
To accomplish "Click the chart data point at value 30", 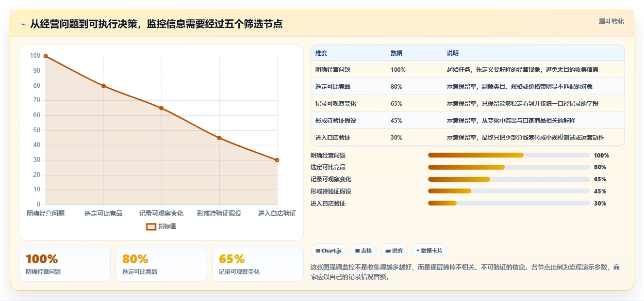I will tap(277, 160).
